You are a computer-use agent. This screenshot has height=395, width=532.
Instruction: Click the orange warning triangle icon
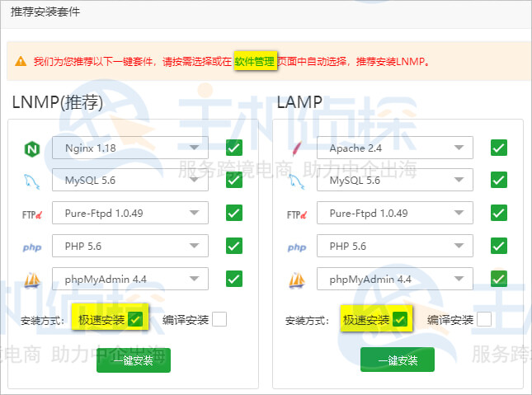click(21, 61)
